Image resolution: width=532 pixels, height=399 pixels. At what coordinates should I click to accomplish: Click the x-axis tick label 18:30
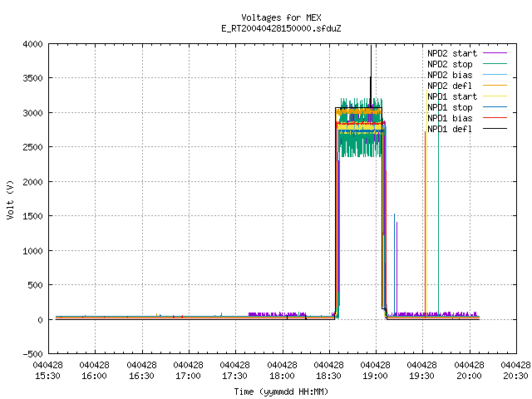(328, 377)
